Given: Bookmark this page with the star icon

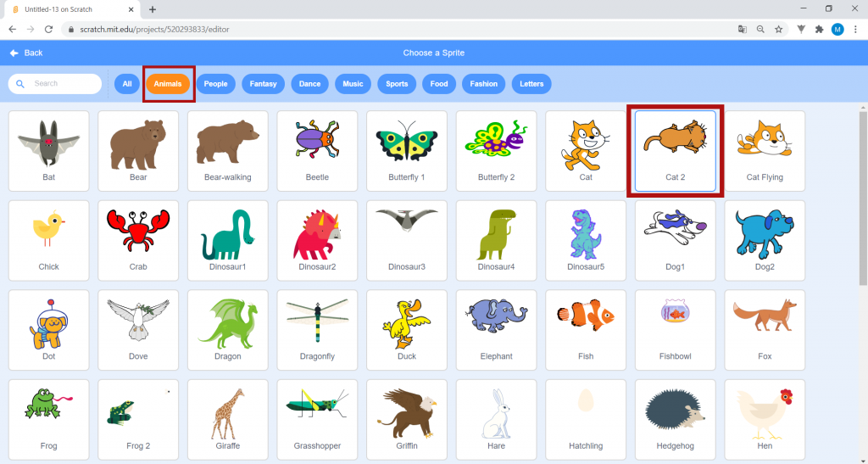Looking at the screenshot, I should pyautogui.click(x=778, y=30).
